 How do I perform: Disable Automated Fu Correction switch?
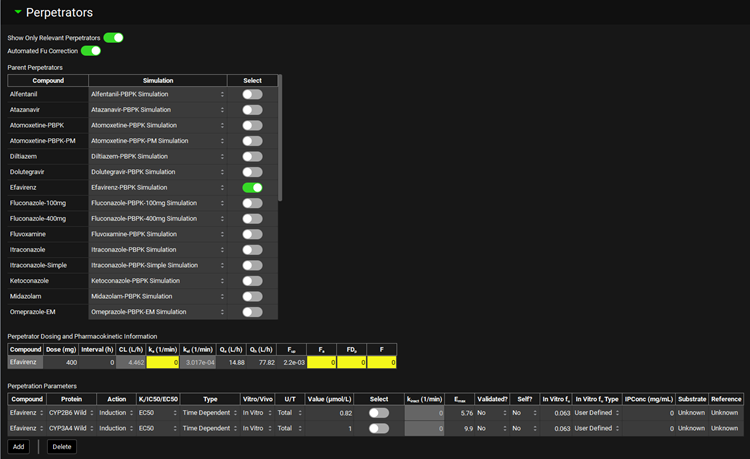point(91,50)
